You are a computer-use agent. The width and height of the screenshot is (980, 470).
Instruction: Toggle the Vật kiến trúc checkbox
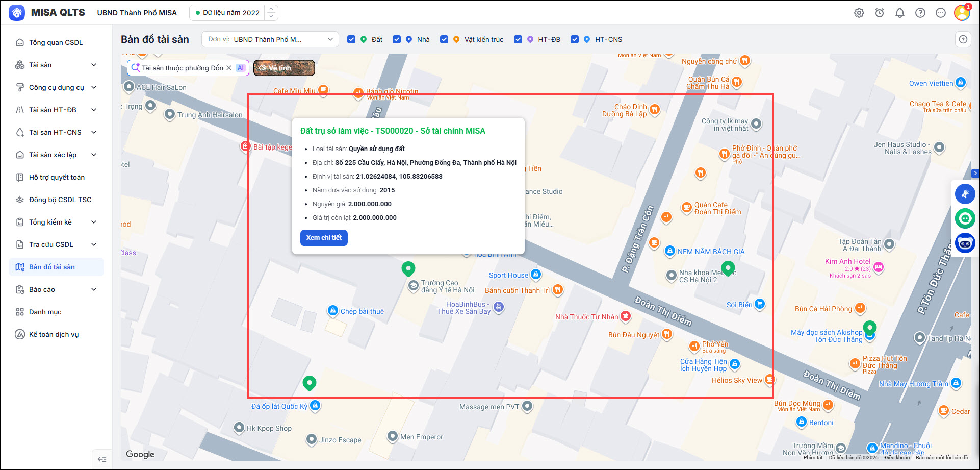pyautogui.click(x=444, y=39)
